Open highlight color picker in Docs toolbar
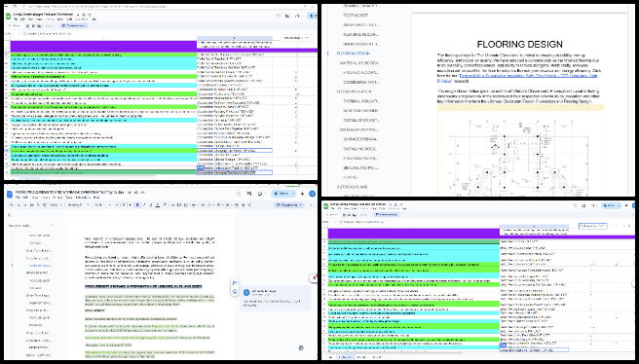 pos(165,204)
